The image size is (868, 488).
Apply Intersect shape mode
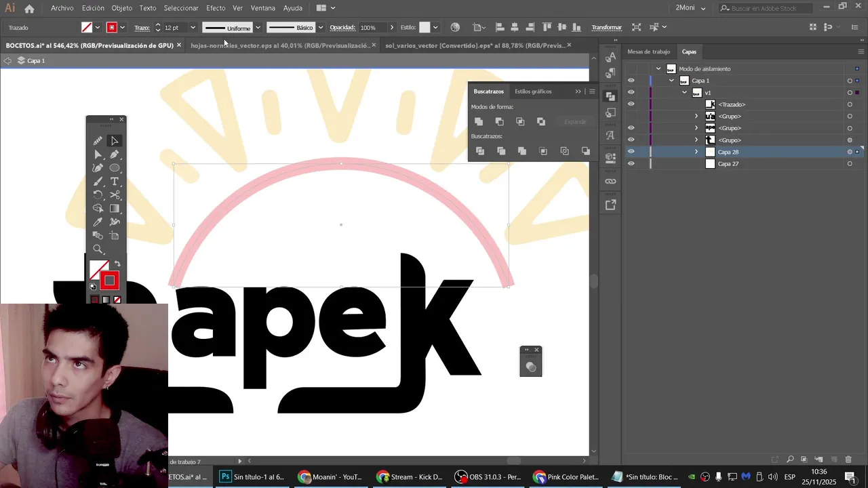(x=520, y=121)
